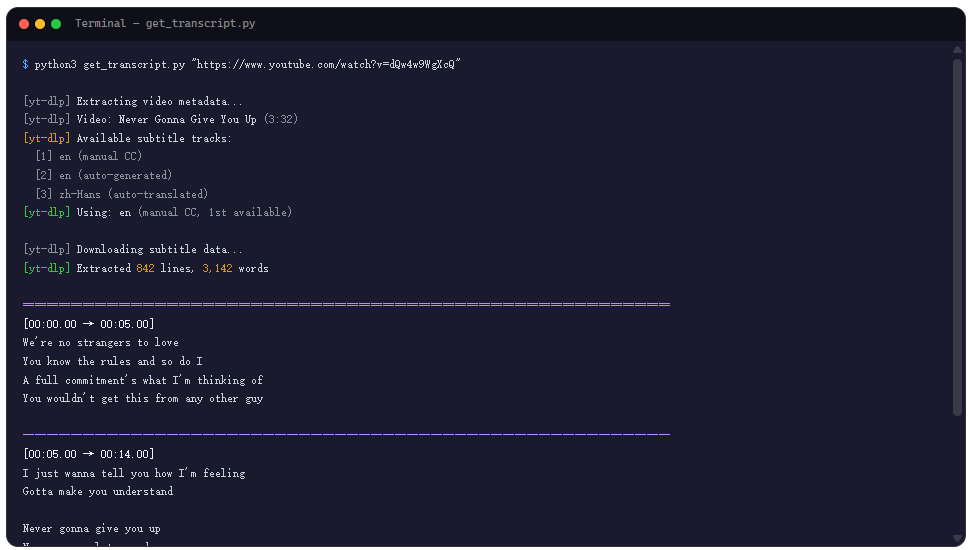The height and width of the screenshot is (550, 968).
Task: Click the '842' lines count
Action: [145, 268]
